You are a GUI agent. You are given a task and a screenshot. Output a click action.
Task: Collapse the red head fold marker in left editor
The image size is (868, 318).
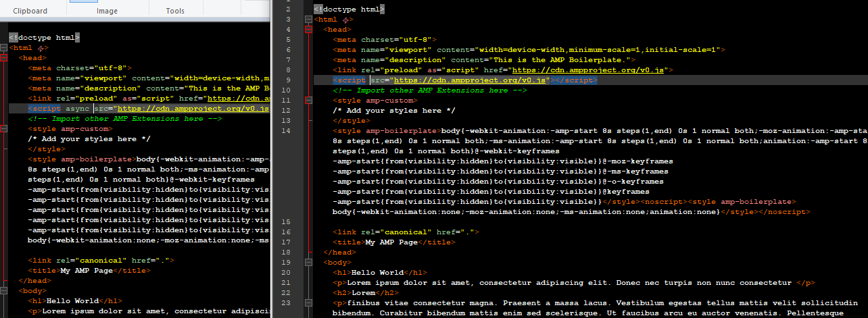click(x=4, y=59)
